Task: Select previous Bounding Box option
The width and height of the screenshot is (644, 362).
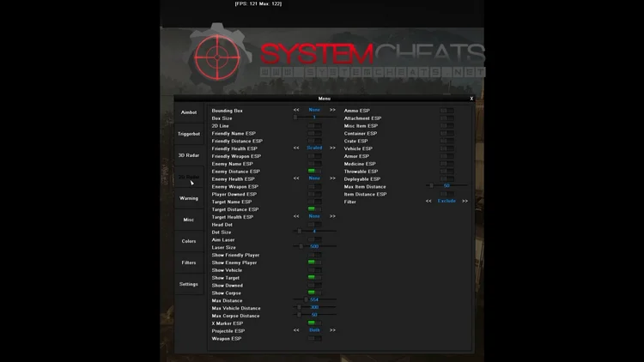Action: pyautogui.click(x=296, y=110)
